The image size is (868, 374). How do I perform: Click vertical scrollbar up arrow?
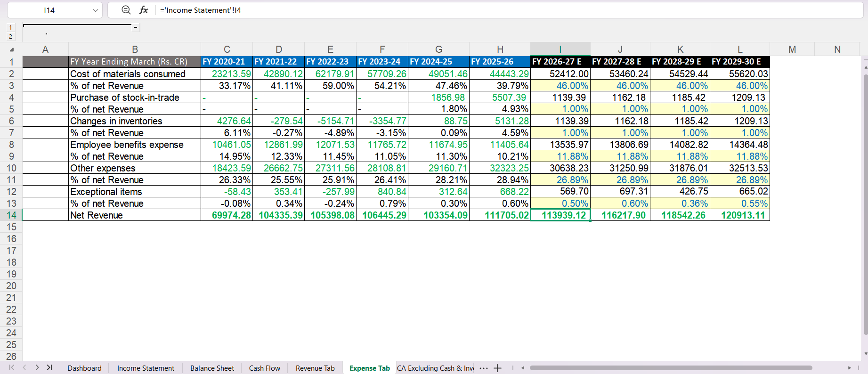(x=866, y=67)
